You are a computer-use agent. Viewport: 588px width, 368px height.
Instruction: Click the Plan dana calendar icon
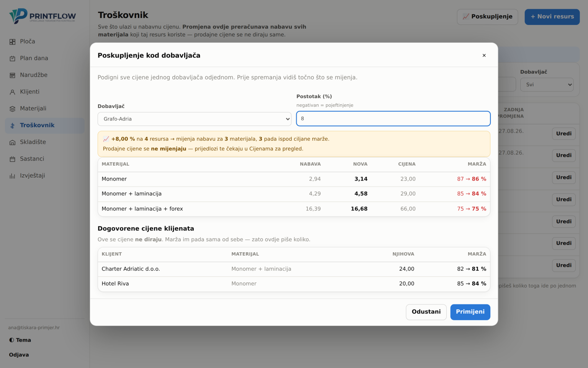coord(13,59)
